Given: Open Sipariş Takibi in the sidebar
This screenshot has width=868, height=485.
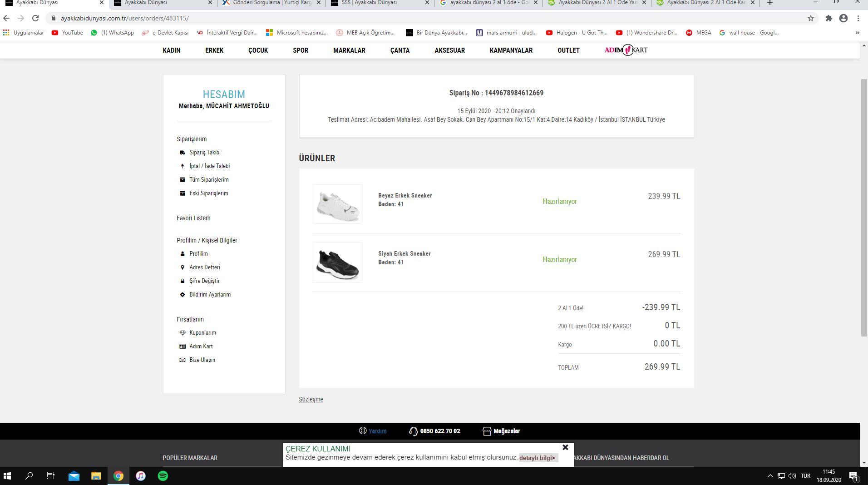Looking at the screenshot, I should [205, 153].
